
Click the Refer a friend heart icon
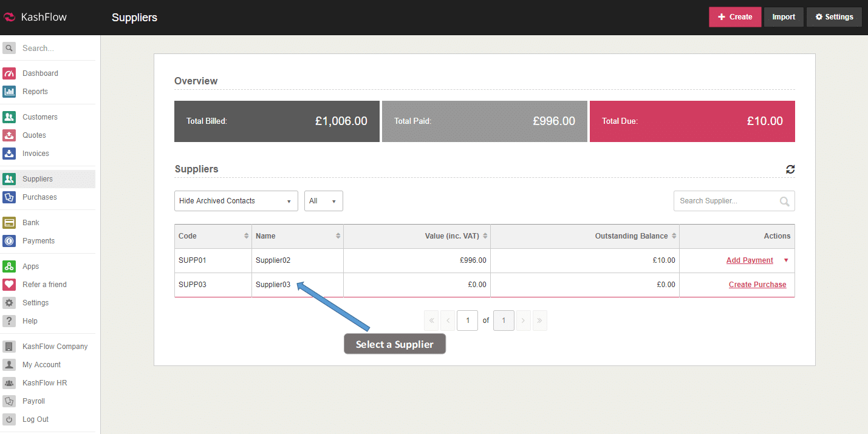click(9, 285)
